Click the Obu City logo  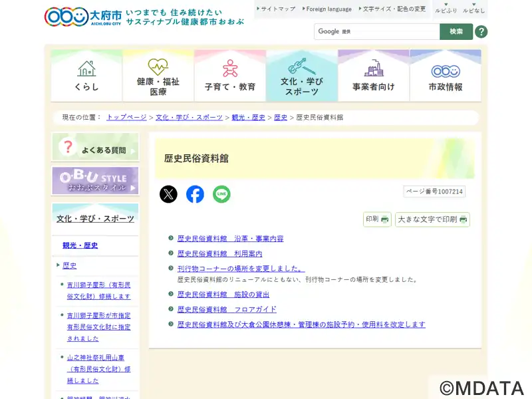click(83, 16)
